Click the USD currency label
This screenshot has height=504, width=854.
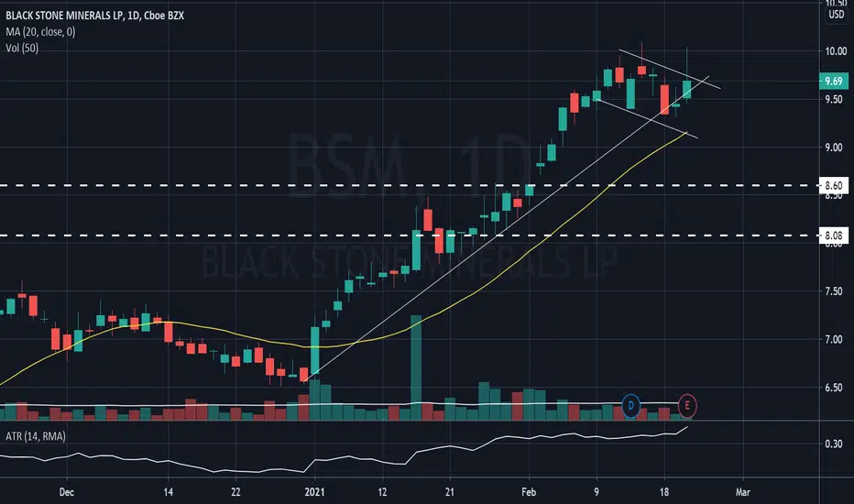[x=836, y=15]
